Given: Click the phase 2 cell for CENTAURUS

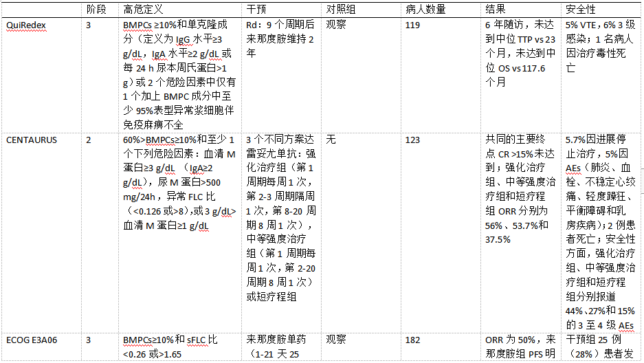Looking at the screenshot, I should point(89,140).
